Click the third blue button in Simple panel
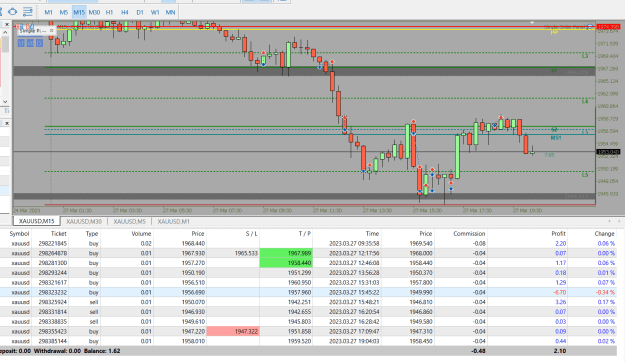Viewport: 625px width, 362px height. pyautogui.click(x=39, y=43)
